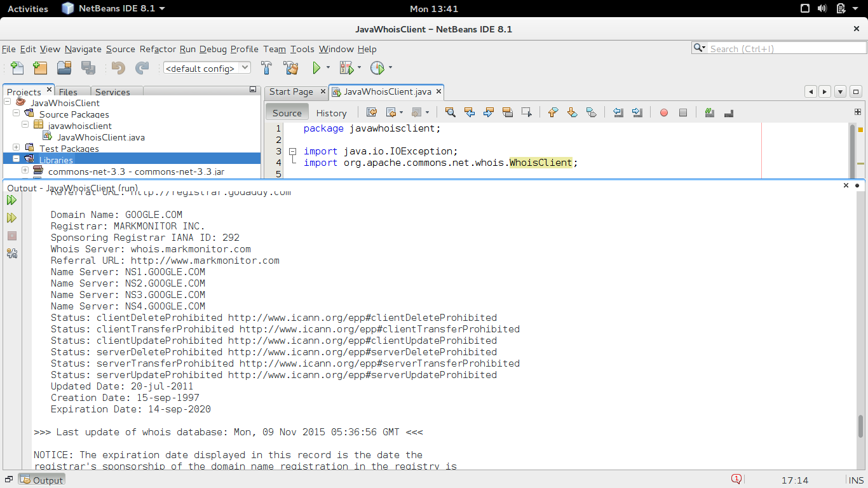The width and height of the screenshot is (868, 488).
Task: Build the project with the hammer icon
Action: tap(266, 67)
